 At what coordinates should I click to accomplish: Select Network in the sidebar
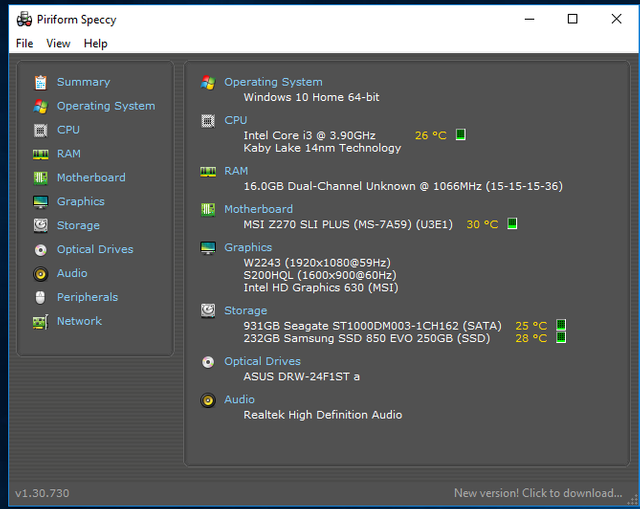79,321
